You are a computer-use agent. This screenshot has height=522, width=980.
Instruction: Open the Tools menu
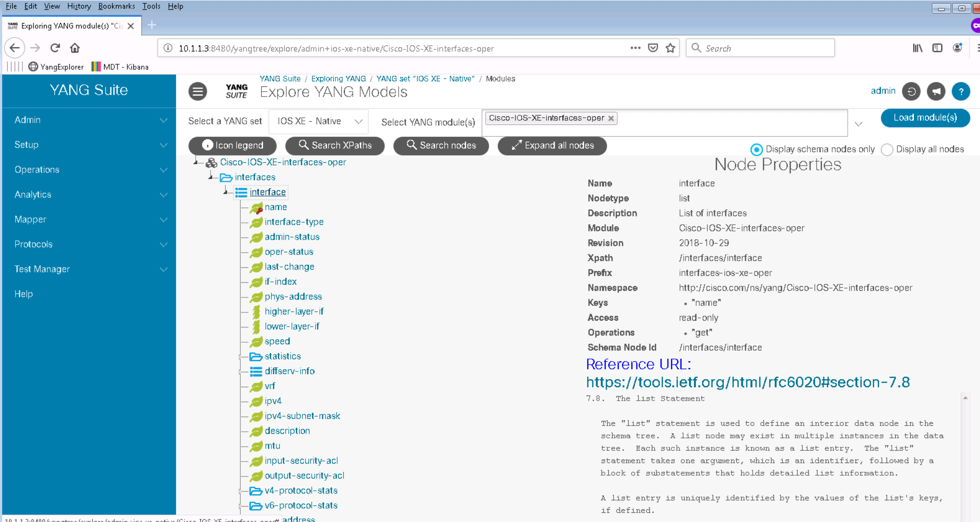click(x=151, y=6)
